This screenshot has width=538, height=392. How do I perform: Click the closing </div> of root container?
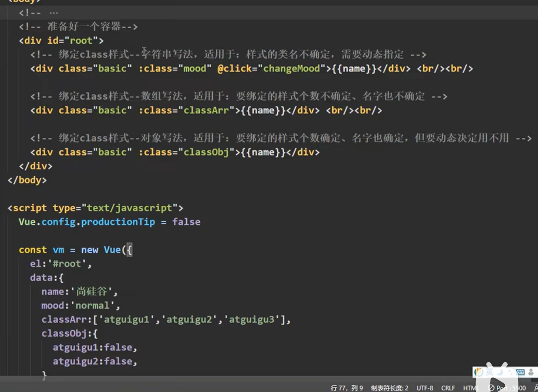tap(35, 166)
